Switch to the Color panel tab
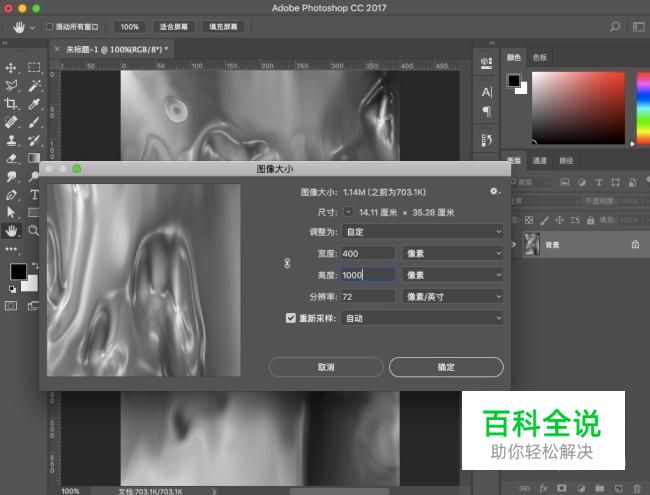 pos(514,57)
